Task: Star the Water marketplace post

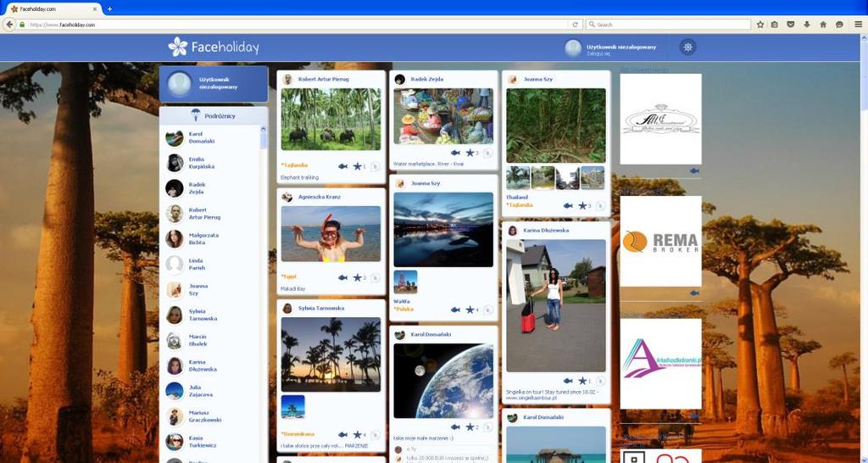Action: pyautogui.click(x=470, y=153)
